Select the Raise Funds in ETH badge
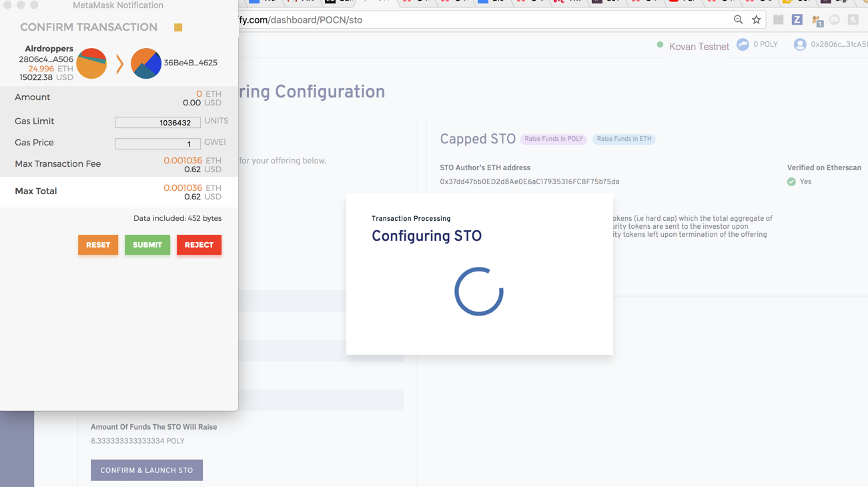868x487 pixels. click(x=623, y=139)
